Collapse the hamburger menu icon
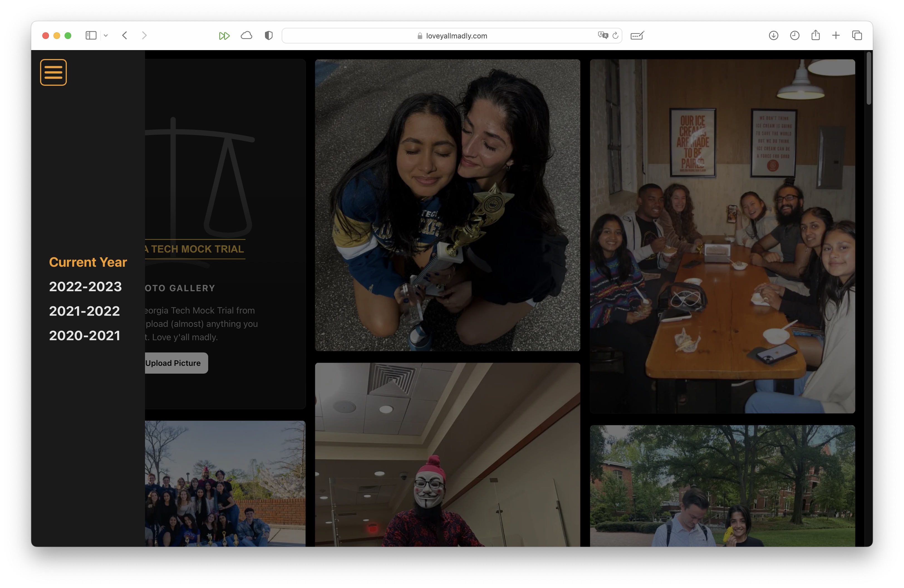 pyautogui.click(x=53, y=72)
